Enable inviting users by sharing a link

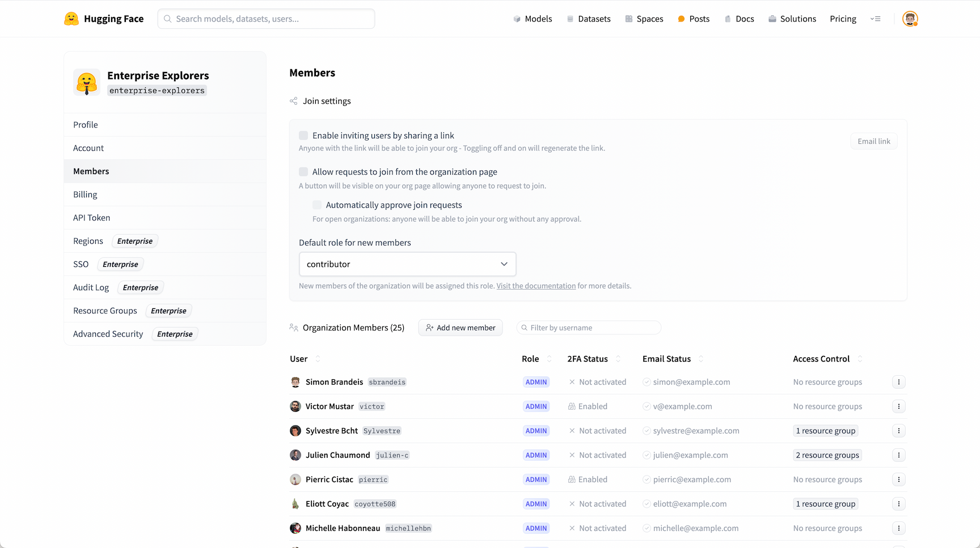[x=303, y=135]
